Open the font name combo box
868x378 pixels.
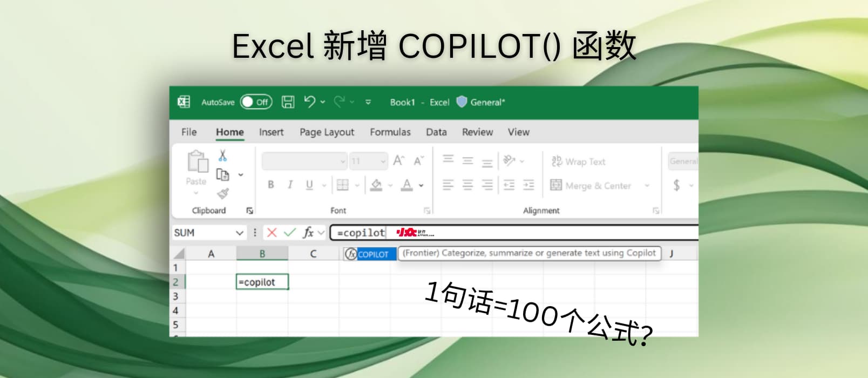[x=304, y=161]
